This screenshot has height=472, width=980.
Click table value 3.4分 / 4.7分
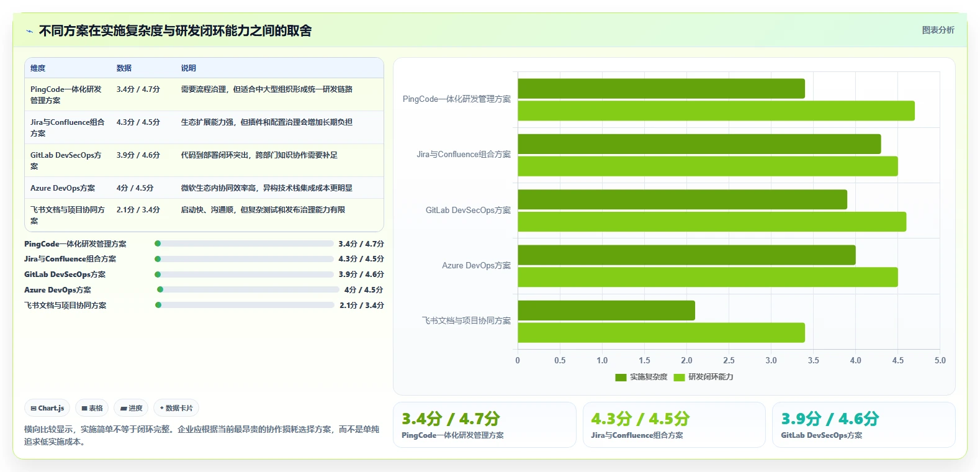(138, 89)
